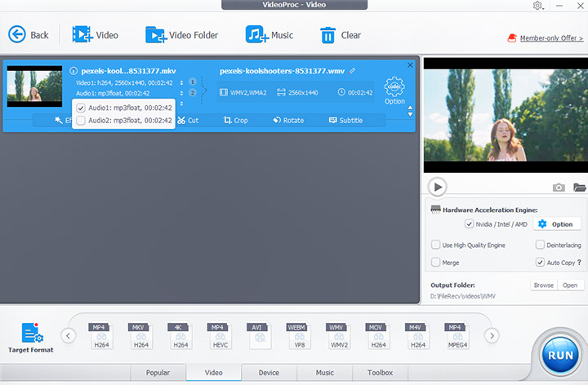The image size is (588, 385).
Task: Open the Toolbox tab
Action: [x=380, y=373]
